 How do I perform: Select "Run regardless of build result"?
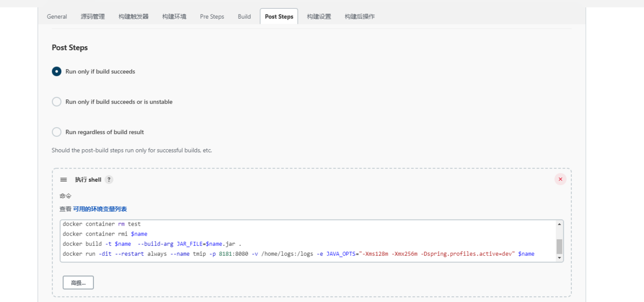click(x=56, y=132)
